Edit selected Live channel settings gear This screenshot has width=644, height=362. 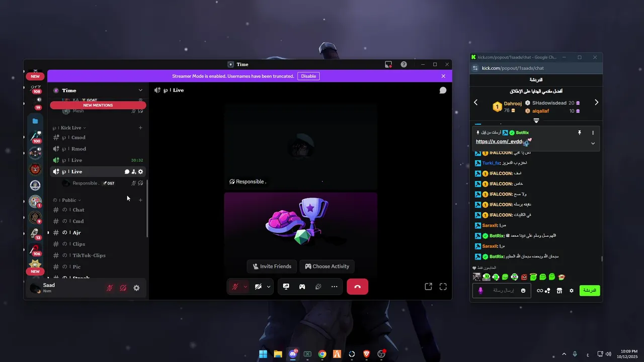[x=140, y=171]
